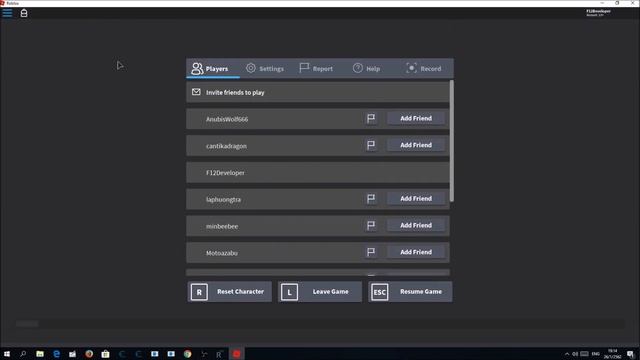Open the backpack icon in top bar

tap(24, 13)
